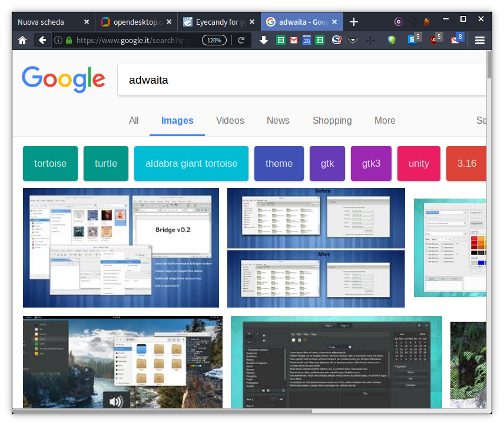Reload the page with the refresh icon

(241, 40)
